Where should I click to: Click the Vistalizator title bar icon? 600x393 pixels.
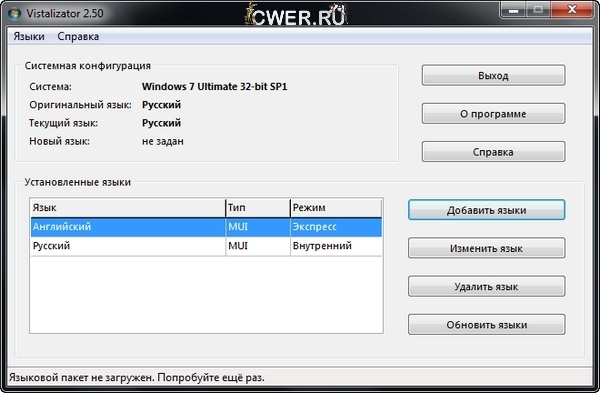14,14
